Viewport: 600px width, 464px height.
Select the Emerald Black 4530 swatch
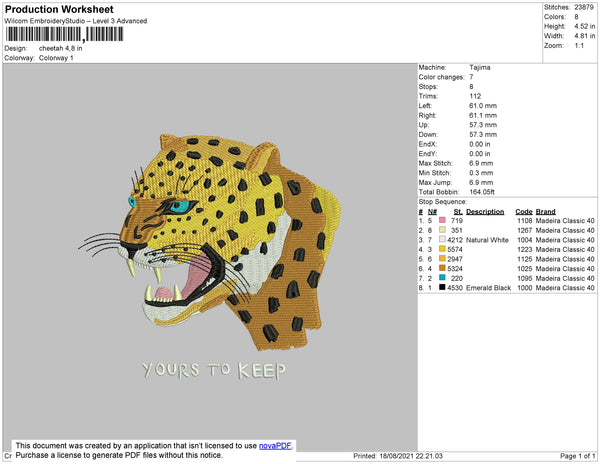[x=442, y=287]
